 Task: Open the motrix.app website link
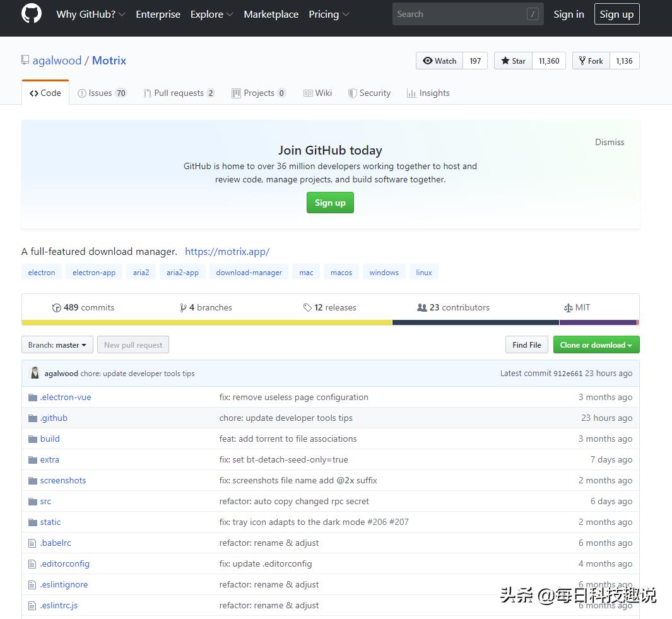[x=227, y=252]
